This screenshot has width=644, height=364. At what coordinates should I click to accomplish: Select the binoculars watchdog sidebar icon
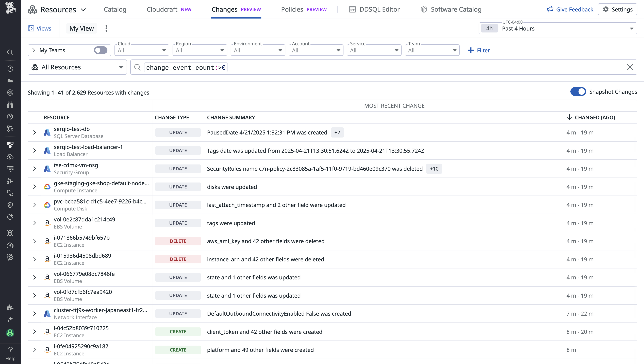click(x=10, y=105)
